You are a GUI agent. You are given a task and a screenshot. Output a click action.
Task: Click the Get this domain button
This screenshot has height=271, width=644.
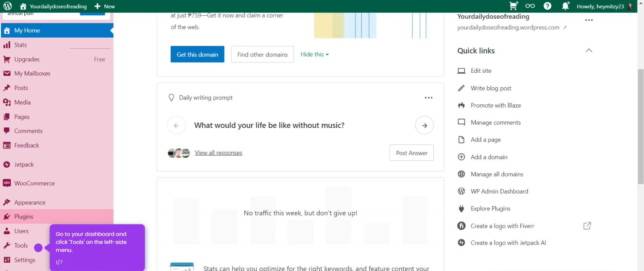(197, 54)
